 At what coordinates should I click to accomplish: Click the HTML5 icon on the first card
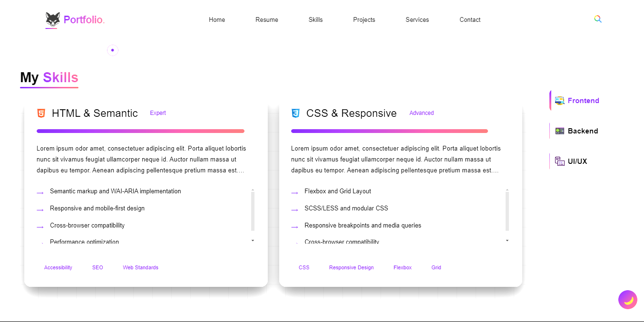point(41,113)
